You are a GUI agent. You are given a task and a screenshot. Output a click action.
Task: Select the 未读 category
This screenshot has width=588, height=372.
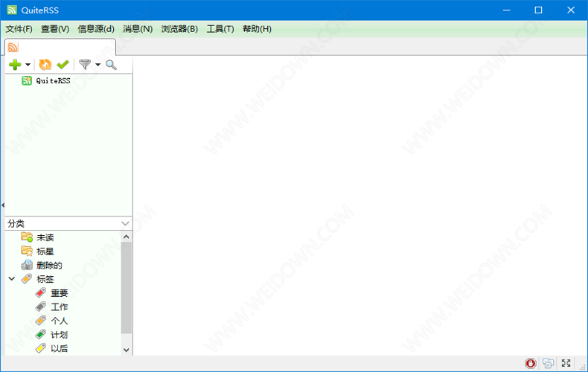(45, 237)
